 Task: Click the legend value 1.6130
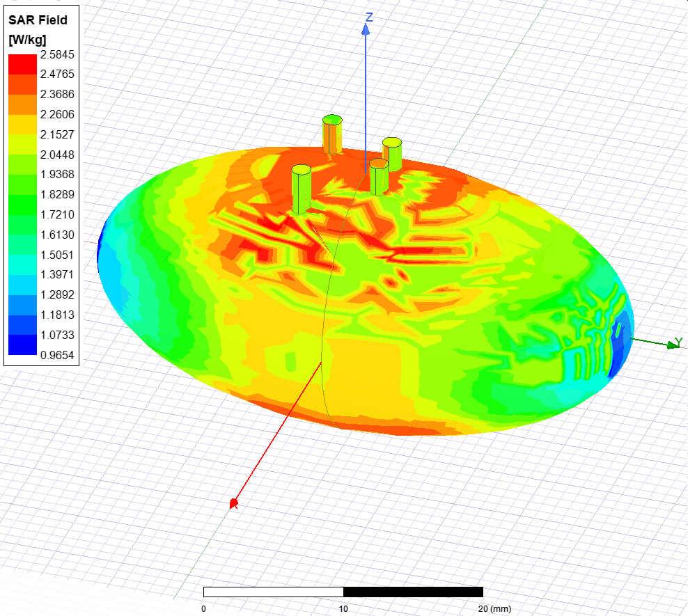point(57,235)
